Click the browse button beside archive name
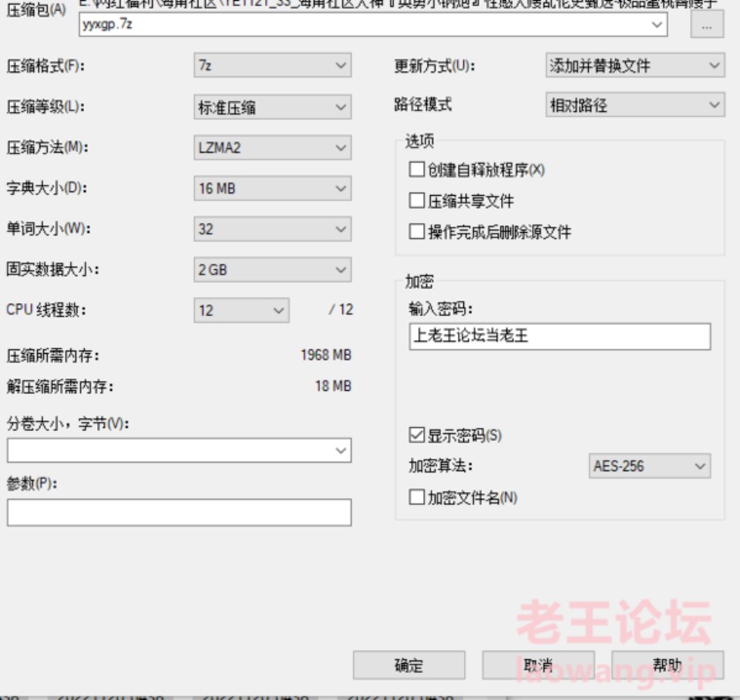Screen dimensions: 740x700 coord(707,25)
